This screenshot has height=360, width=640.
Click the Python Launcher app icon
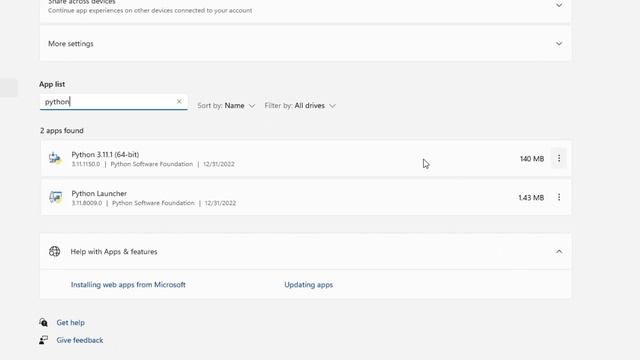56,198
